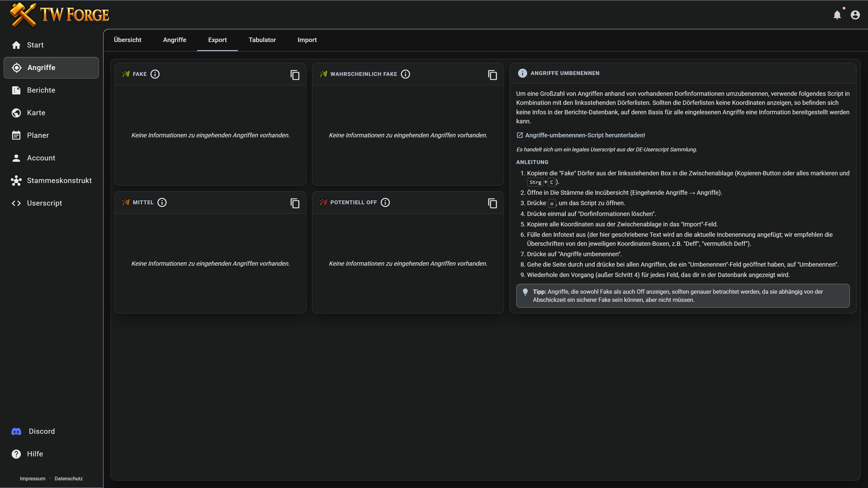The image size is (868, 488).
Task: Click the lightbulb icon in the Tipp box
Action: point(525,292)
